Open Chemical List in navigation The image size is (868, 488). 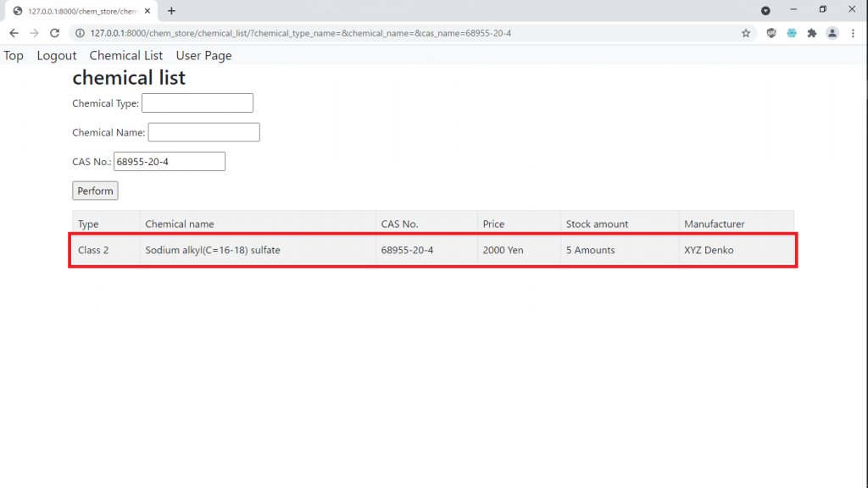(x=126, y=56)
